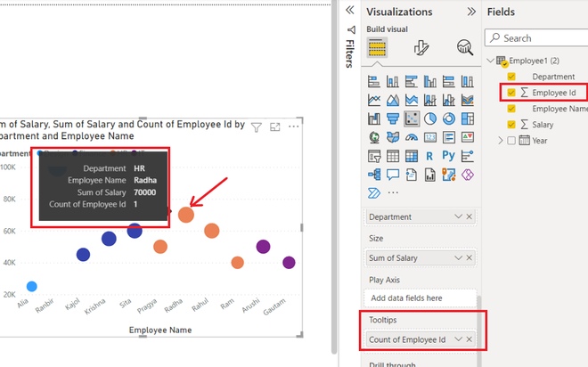Image resolution: width=588 pixels, height=367 pixels.
Task: Uncheck the Salary field checkbox
Action: coord(511,125)
